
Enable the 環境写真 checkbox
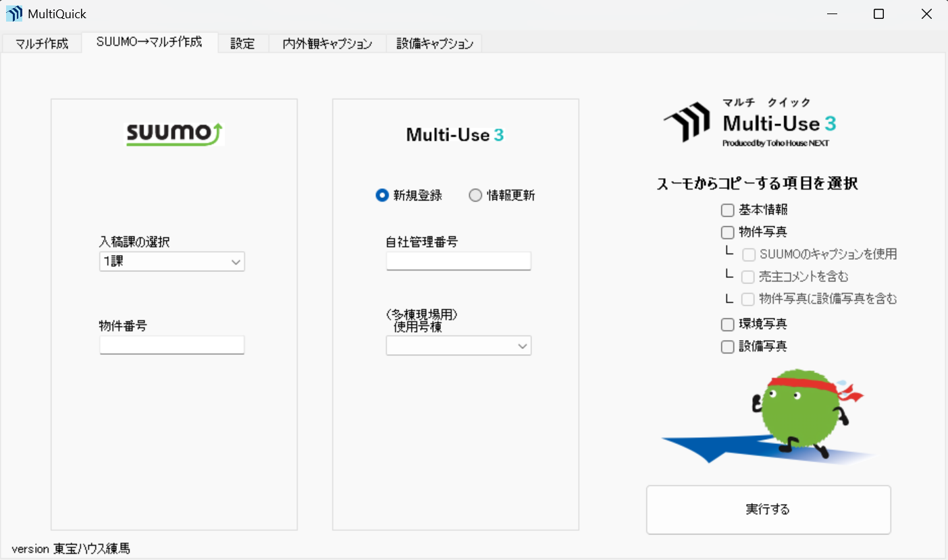click(x=727, y=324)
